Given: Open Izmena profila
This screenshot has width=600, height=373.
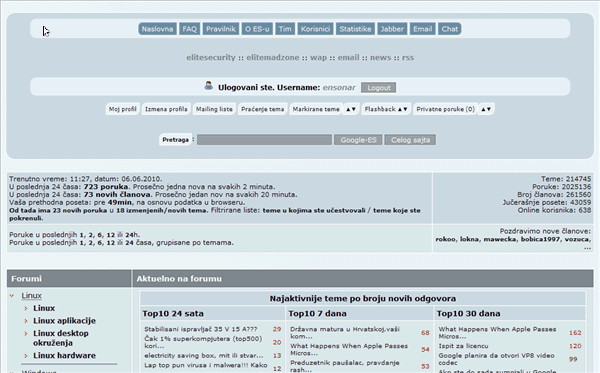Looking at the screenshot, I should (x=166, y=109).
